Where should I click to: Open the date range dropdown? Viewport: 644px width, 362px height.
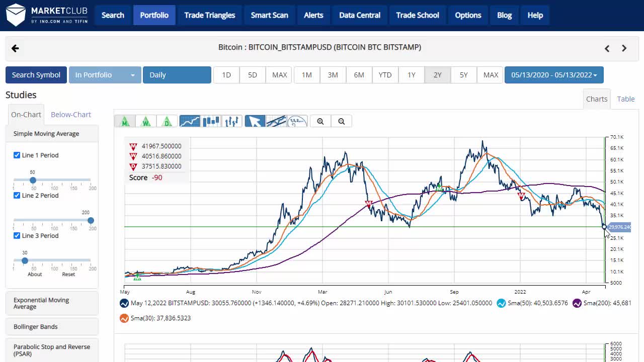pos(554,75)
